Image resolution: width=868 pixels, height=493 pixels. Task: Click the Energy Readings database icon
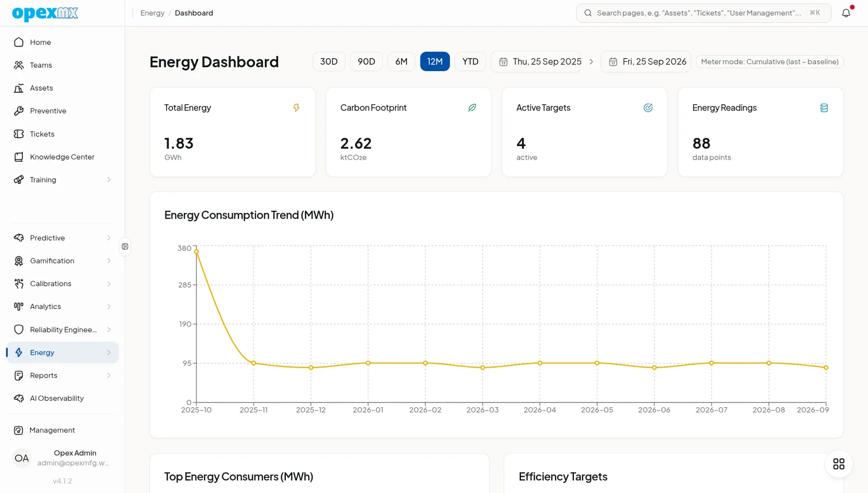coord(824,108)
